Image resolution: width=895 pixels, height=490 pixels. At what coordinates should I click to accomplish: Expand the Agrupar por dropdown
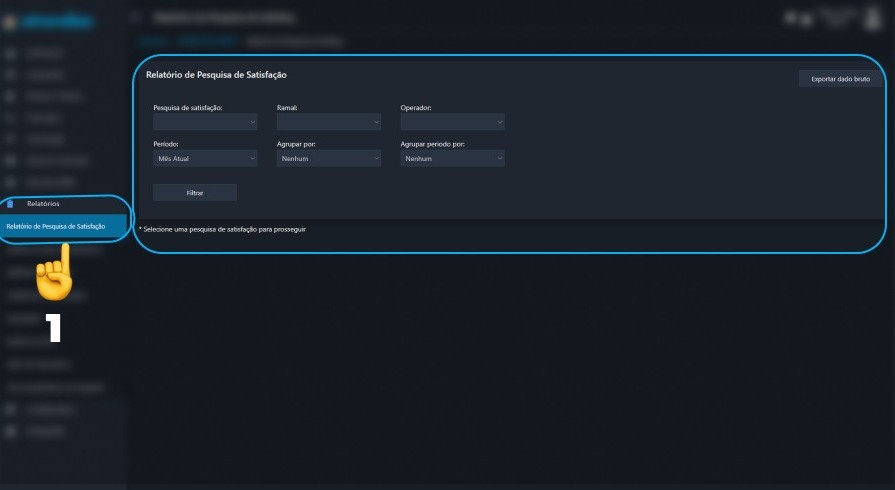329,158
